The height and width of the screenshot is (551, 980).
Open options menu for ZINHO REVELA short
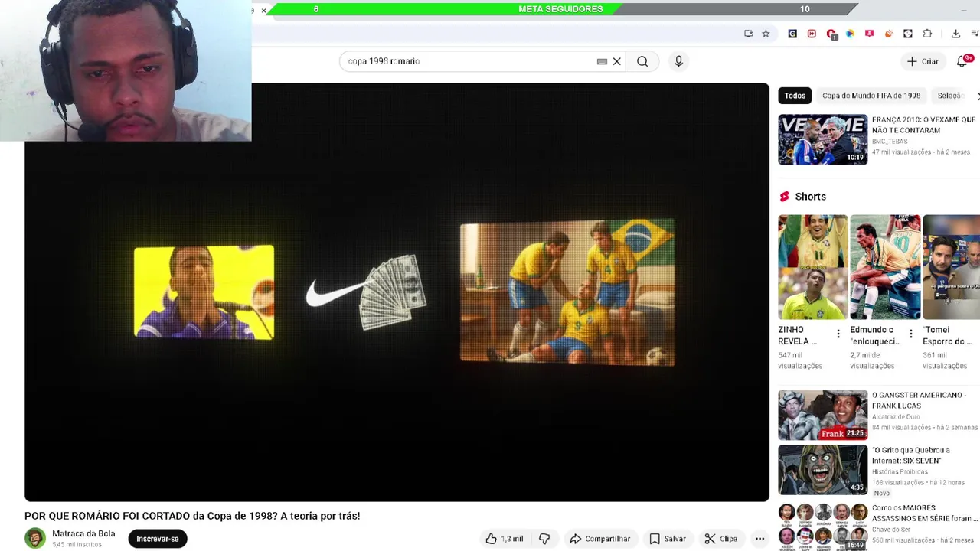838,334
